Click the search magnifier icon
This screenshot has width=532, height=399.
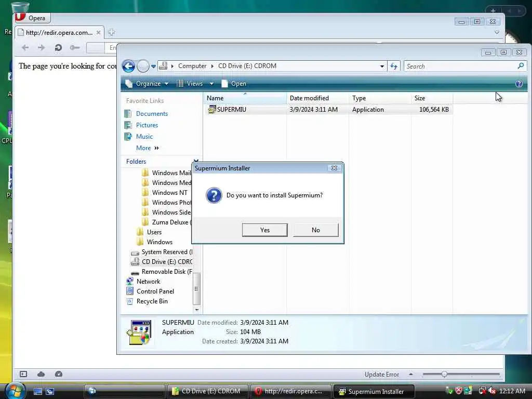(x=521, y=66)
